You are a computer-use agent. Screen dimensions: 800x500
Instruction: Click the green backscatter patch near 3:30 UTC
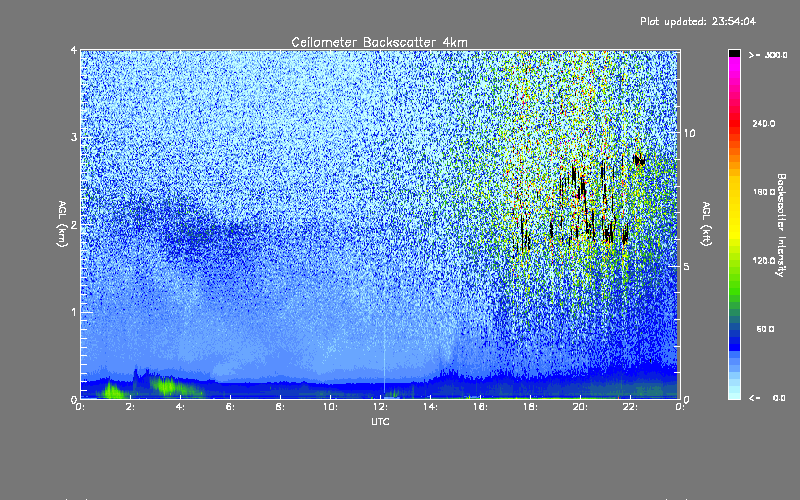coord(168,386)
